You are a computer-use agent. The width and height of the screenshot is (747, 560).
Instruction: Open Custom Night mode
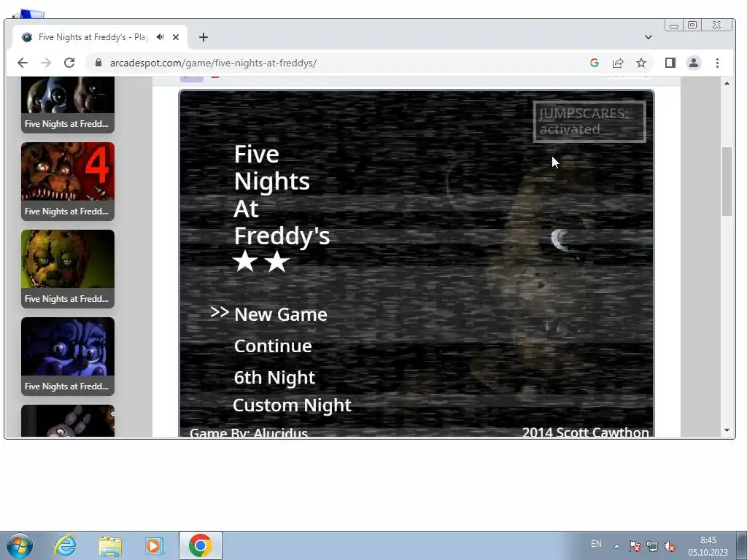pos(292,405)
